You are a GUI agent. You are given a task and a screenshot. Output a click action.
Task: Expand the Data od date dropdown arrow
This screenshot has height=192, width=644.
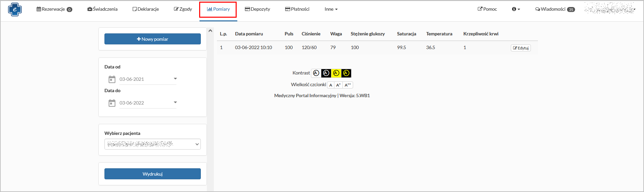click(x=175, y=79)
